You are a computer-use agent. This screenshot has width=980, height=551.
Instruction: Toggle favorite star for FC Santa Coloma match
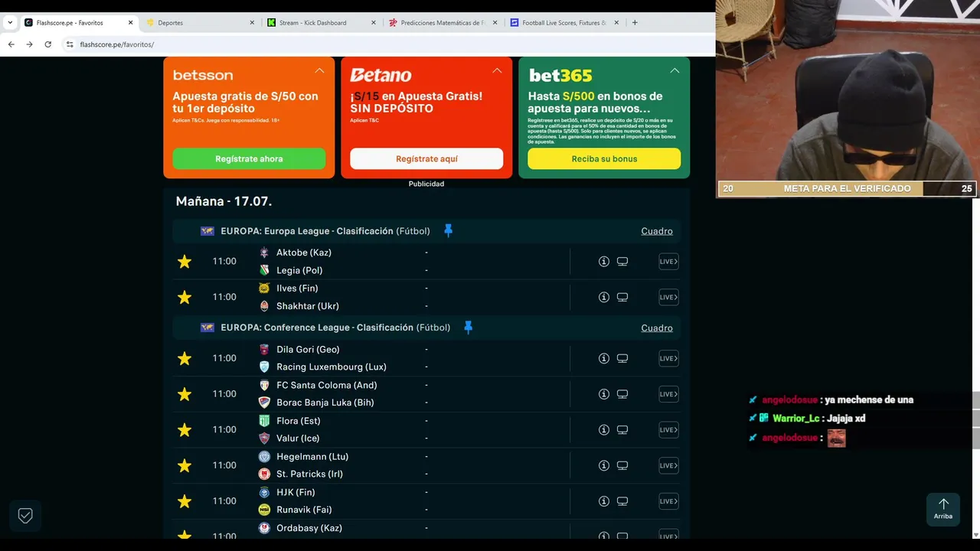point(185,394)
